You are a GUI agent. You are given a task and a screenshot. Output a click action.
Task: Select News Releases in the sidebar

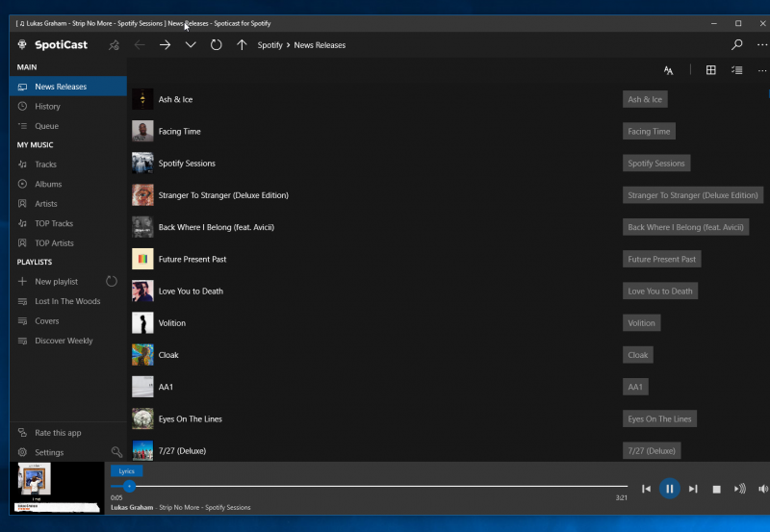click(67, 87)
